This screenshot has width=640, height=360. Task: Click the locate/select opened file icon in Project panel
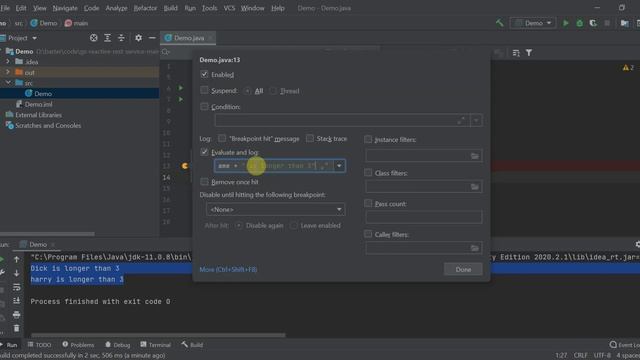click(93, 38)
